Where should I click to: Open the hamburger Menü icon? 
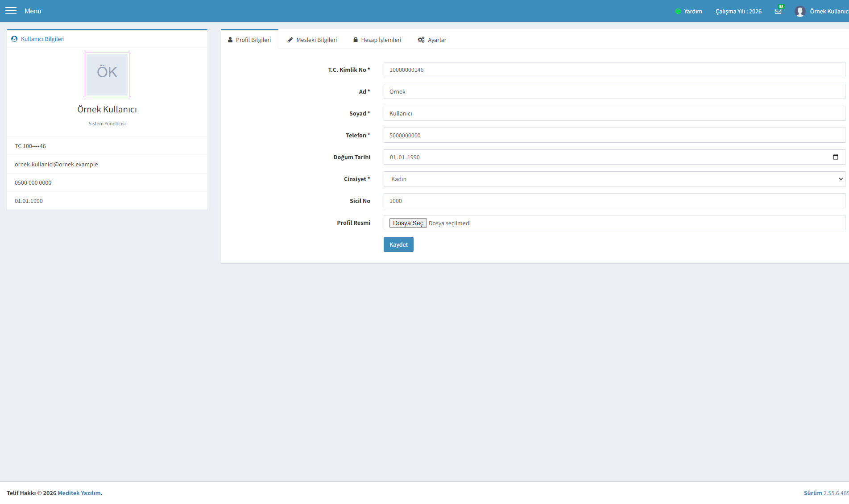tap(11, 11)
